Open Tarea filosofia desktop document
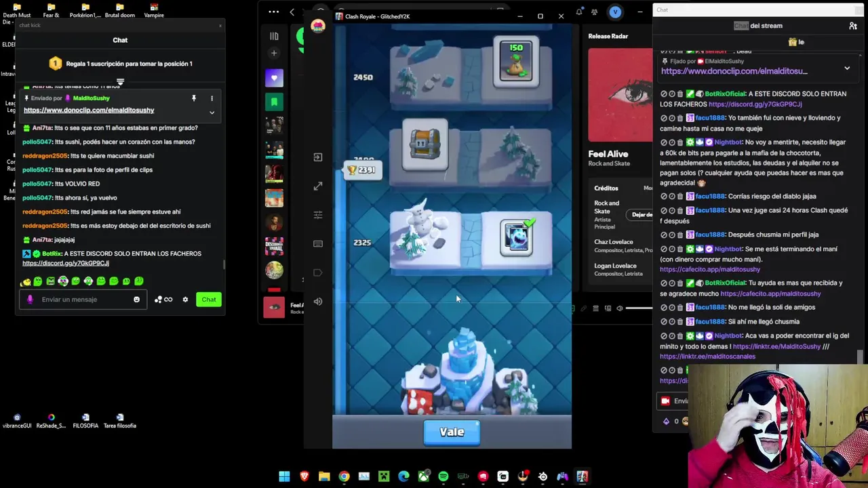This screenshot has height=488, width=868. click(x=120, y=421)
